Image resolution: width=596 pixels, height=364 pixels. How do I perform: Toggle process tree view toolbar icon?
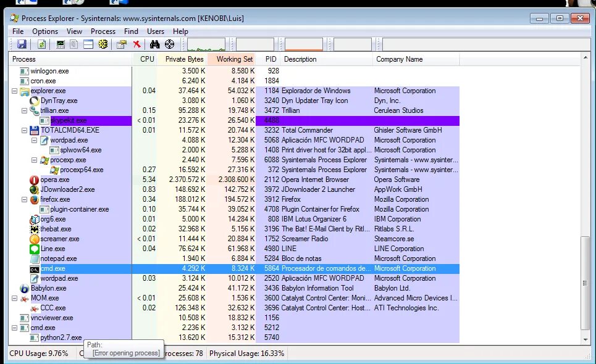[74, 44]
